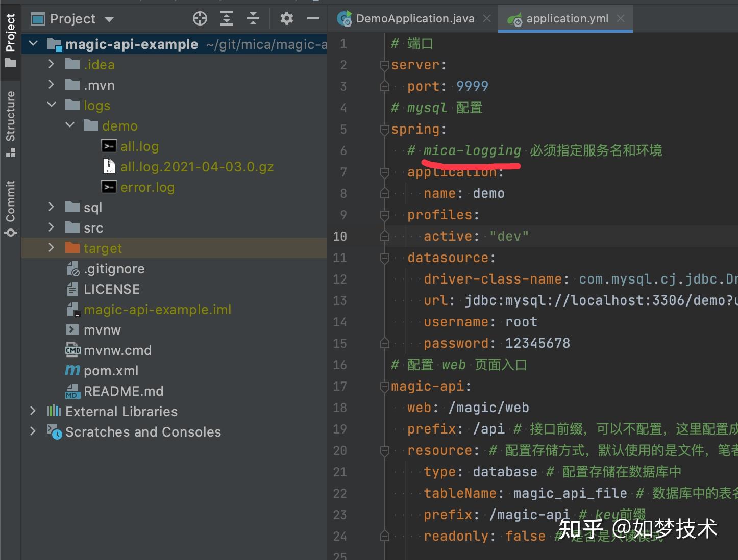
Task: Click the username value root
Action: [521, 322]
